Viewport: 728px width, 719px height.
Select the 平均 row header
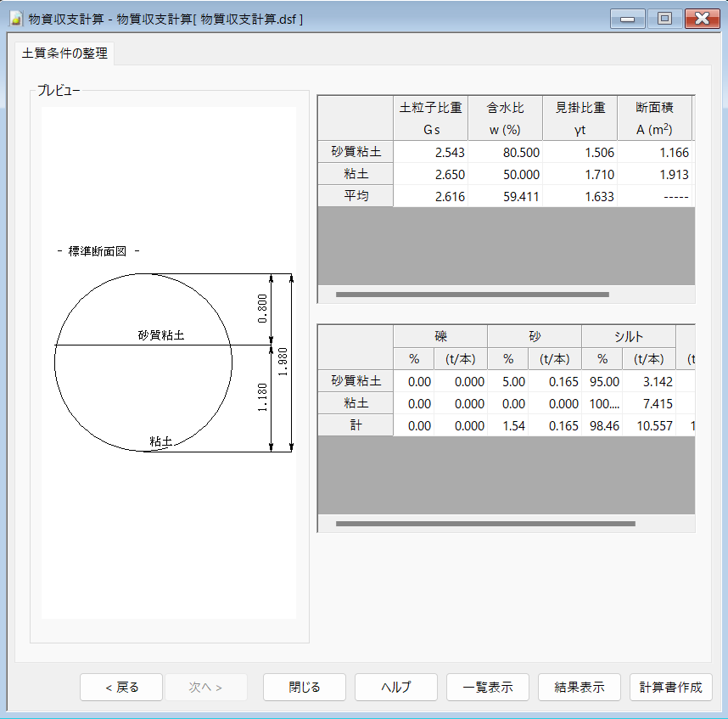355,196
